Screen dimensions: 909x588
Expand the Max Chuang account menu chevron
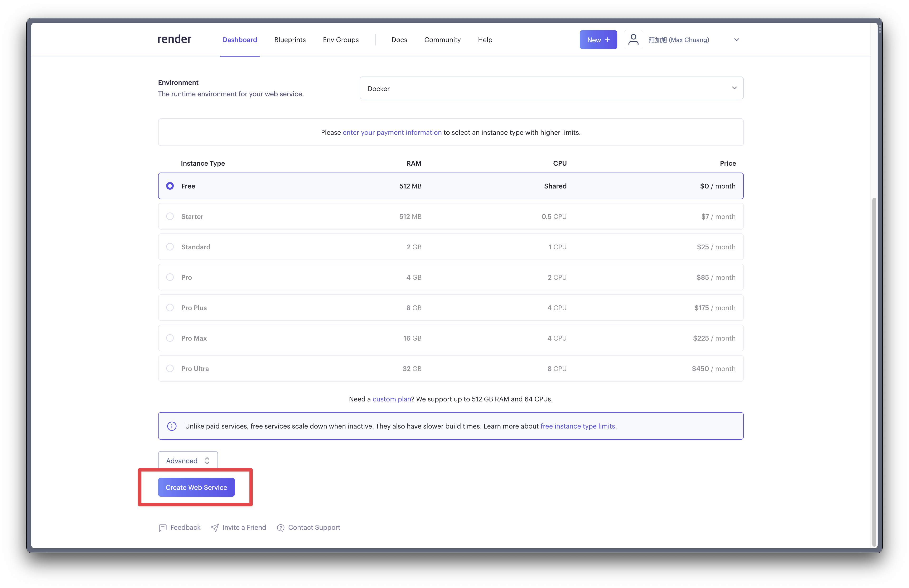[x=736, y=40]
